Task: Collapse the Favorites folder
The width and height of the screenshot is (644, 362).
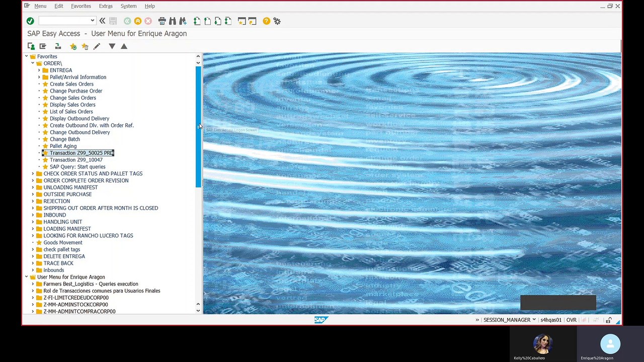Action: click(x=27, y=57)
